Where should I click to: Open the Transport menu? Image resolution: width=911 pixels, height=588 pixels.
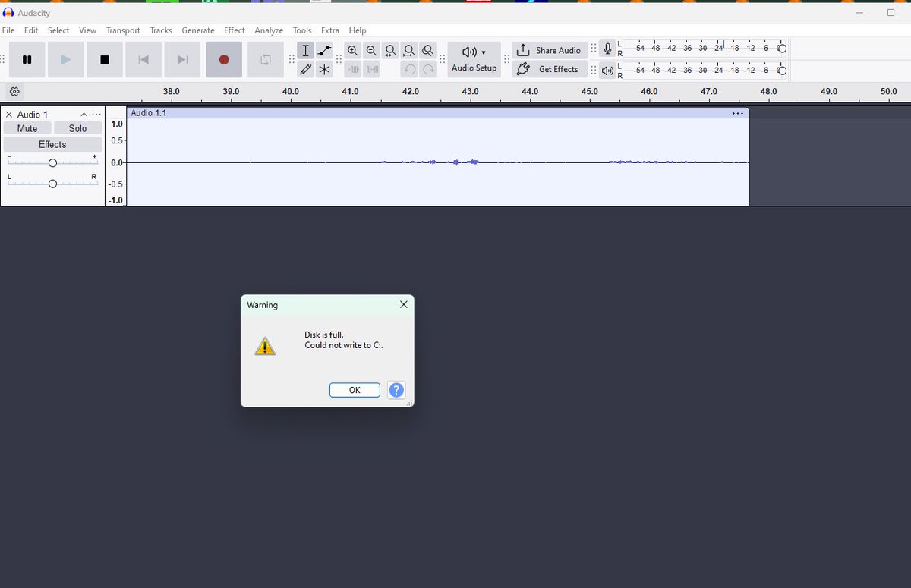(123, 30)
